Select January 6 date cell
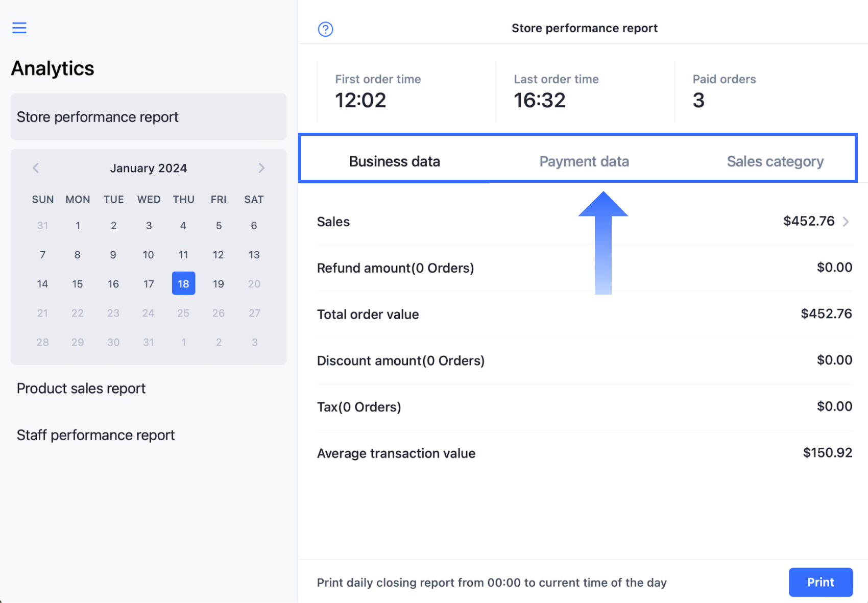This screenshot has height=603, width=868. [x=254, y=226]
